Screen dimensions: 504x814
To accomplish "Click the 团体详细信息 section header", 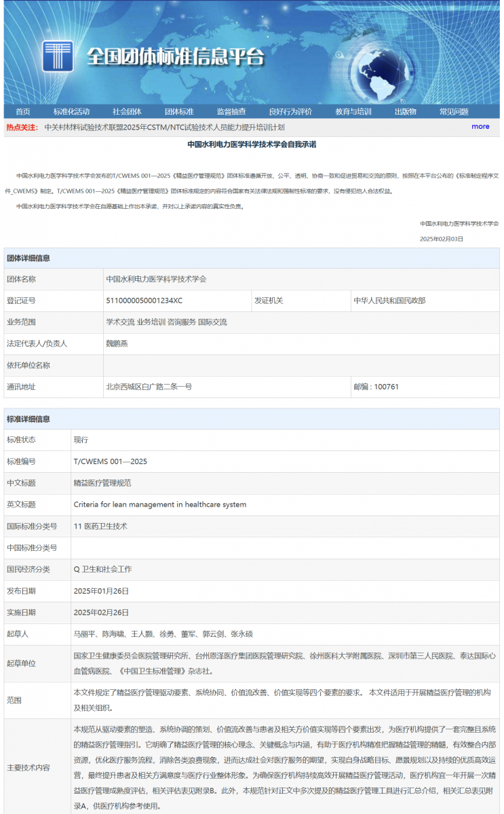I will coord(252,258).
